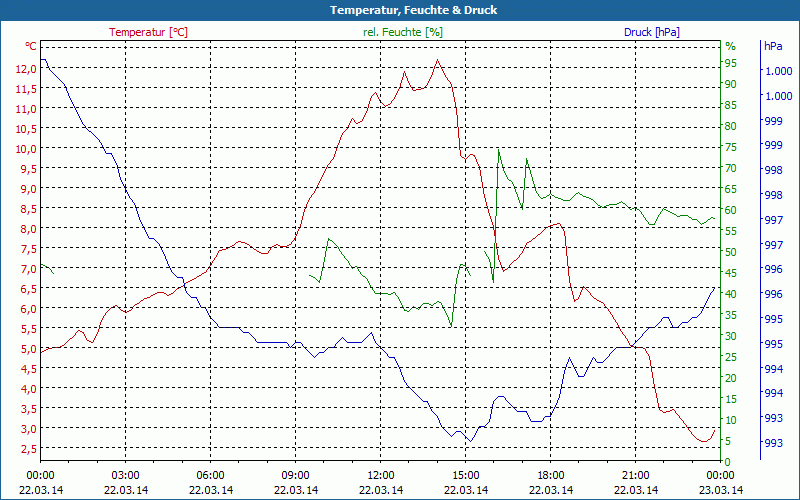Viewport: 800px width, 500px height.
Task: Click the chart title 'Temperatur, Feuchte & Druck'
Action: pos(413,10)
